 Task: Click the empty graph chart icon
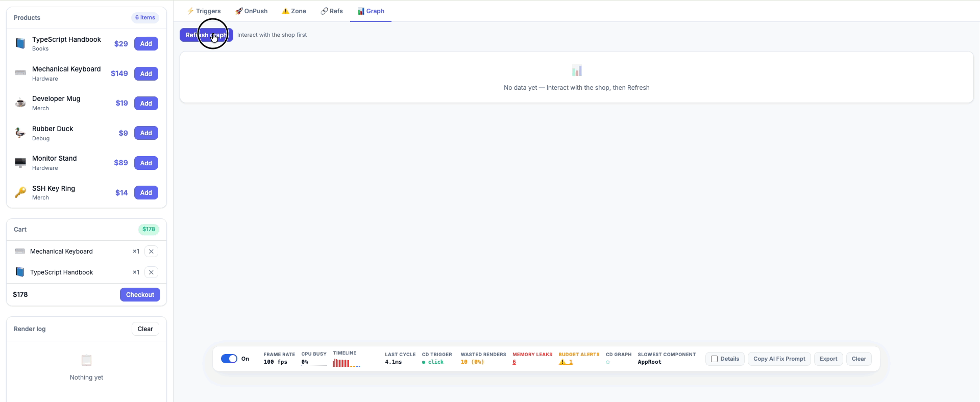click(x=577, y=70)
